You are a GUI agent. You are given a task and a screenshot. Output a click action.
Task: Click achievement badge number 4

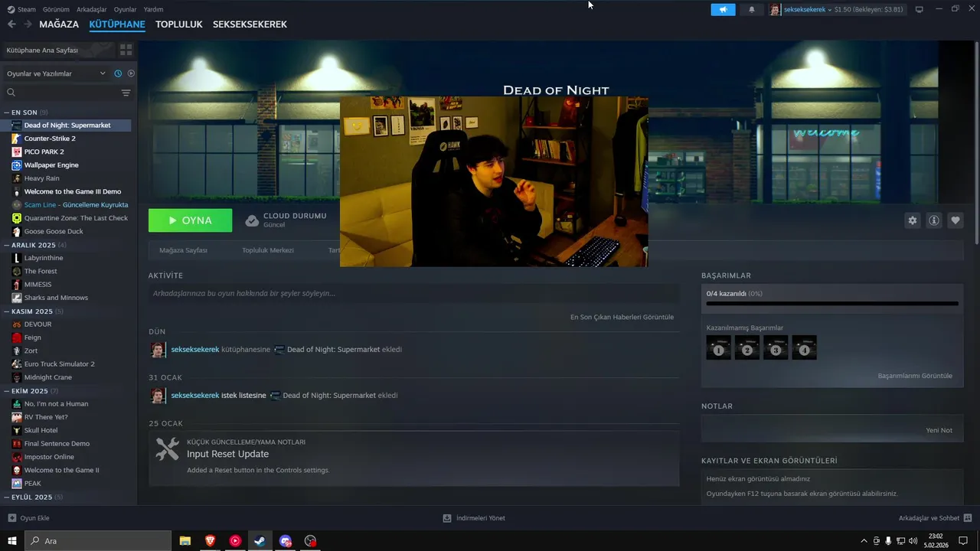click(x=804, y=347)
